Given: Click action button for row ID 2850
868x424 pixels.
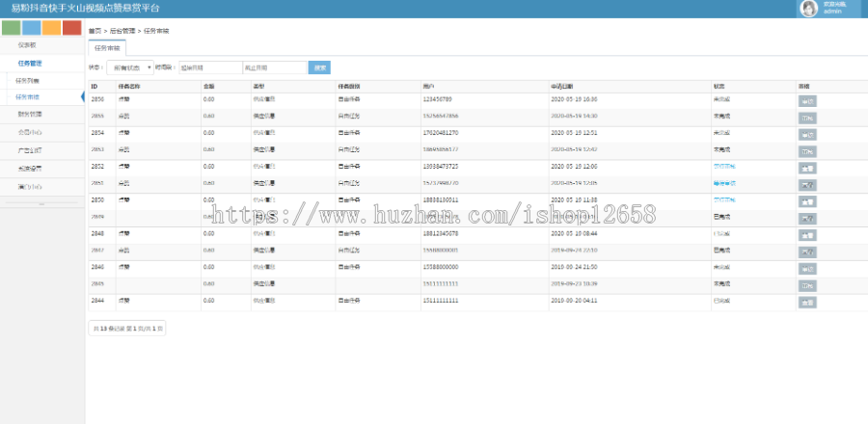Looking at the screenshot, I should (807, 200).
